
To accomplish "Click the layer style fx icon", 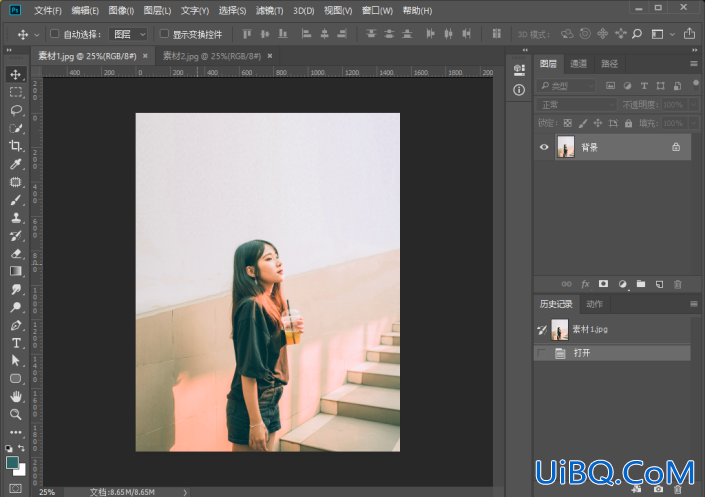I will pos(585,284).
